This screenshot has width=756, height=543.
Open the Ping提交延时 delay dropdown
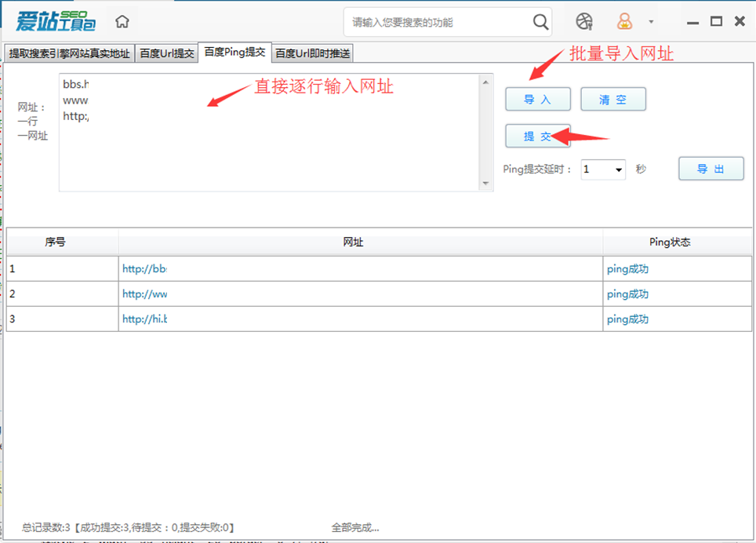click(602, 169)
